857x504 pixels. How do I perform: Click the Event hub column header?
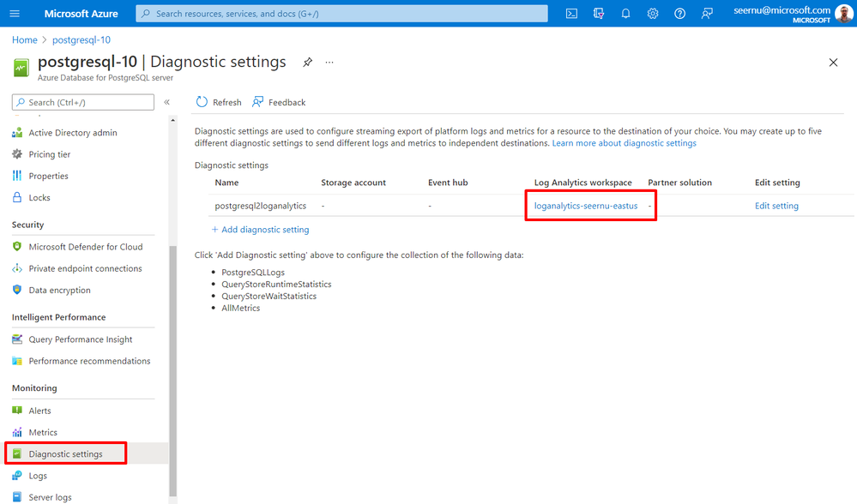pyautogui.click(x=448, y=183)
